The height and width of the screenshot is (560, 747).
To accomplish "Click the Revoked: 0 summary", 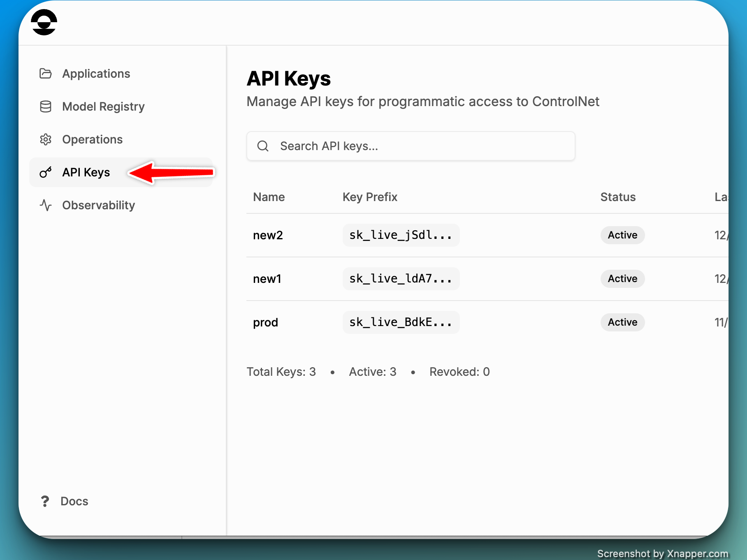I will [459, 372].
